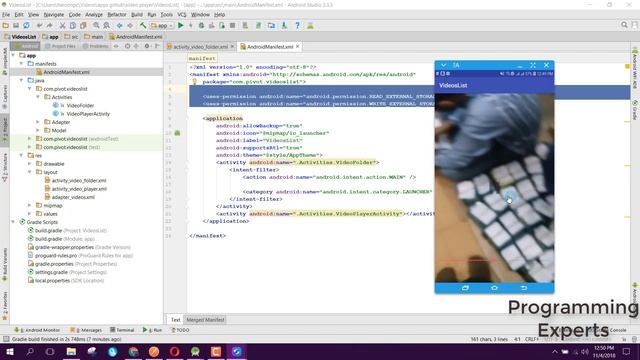Click the project panel settings gear icon

click(147, 46)
